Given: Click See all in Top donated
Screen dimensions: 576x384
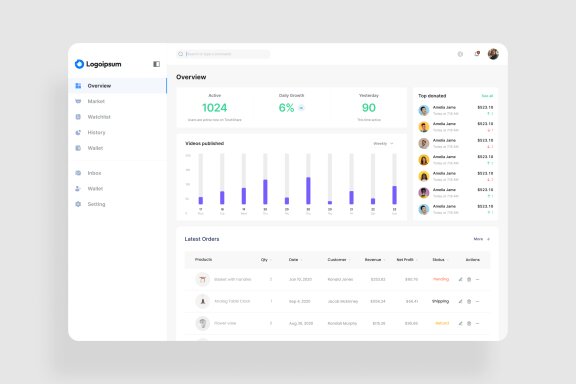Looking at the screenshot, I should (487, 96).
